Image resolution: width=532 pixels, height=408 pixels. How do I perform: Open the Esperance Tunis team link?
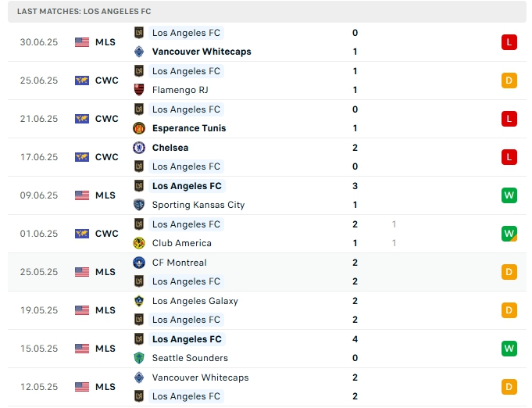(189, 128)
